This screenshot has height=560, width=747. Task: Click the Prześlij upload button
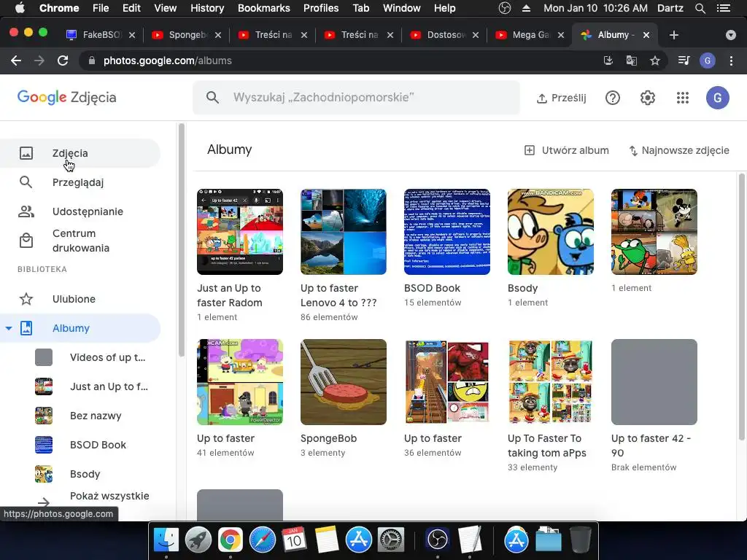(561, 98)
